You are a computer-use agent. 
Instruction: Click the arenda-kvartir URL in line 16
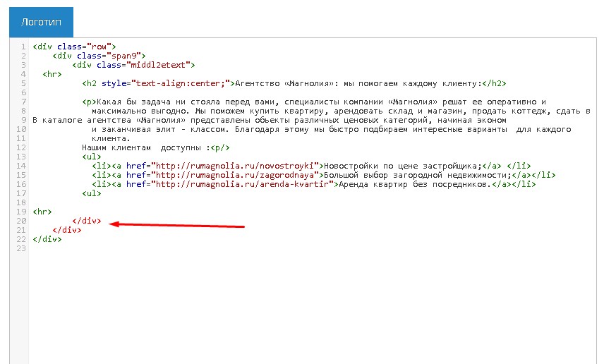click(242, 185)
